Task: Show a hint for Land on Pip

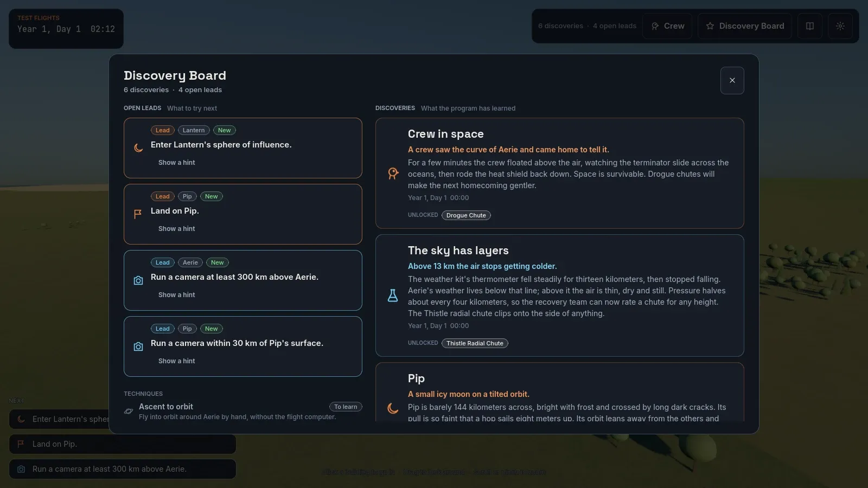Action: pos(176,229)
